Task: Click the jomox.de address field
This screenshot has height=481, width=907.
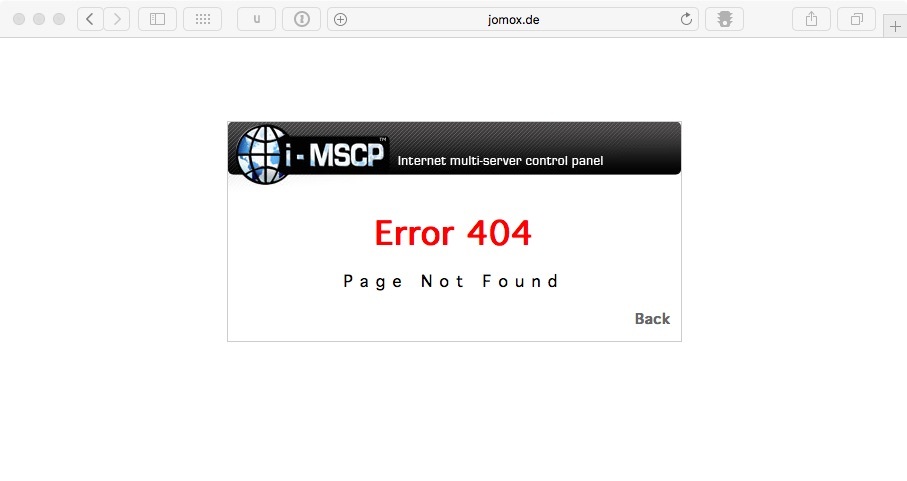Action: tap(513, 19)
